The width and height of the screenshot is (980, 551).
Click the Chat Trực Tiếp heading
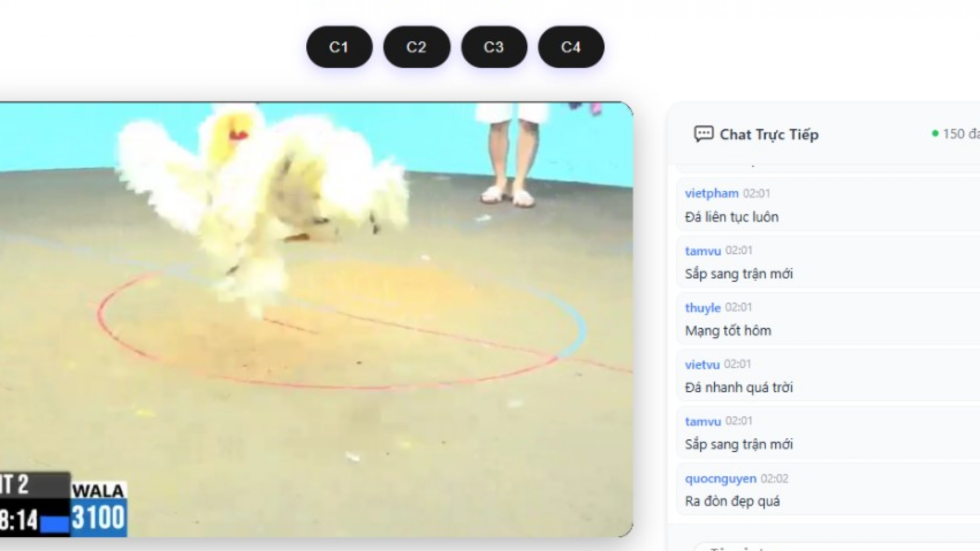point(769,134)
